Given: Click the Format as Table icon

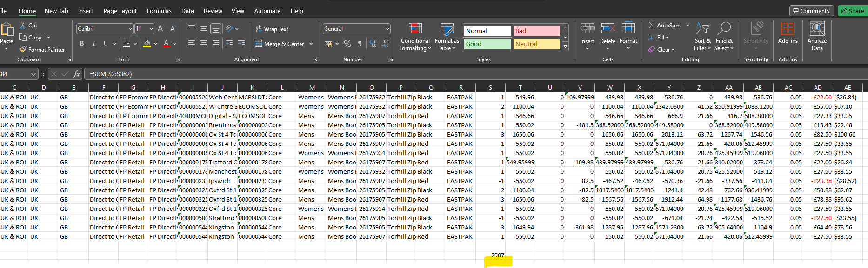Looking at the screenshot, I should (447, 29).
